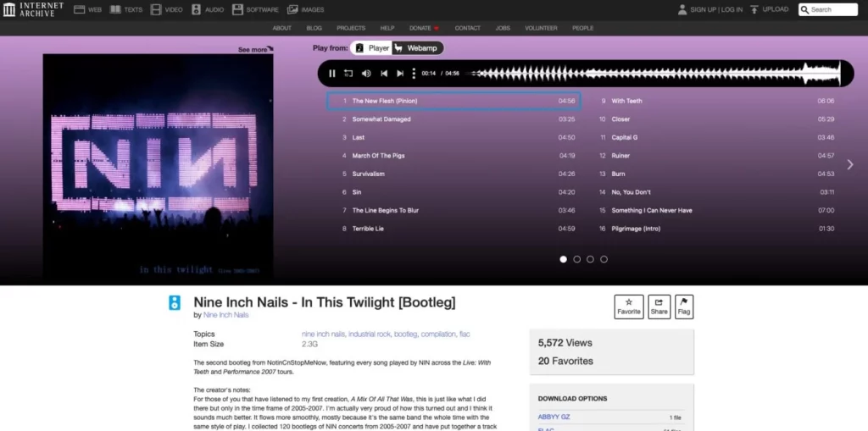Open the Blog navigation item
Image resolution: width=868 pixels, height=431 pixels.
(314, 28)
